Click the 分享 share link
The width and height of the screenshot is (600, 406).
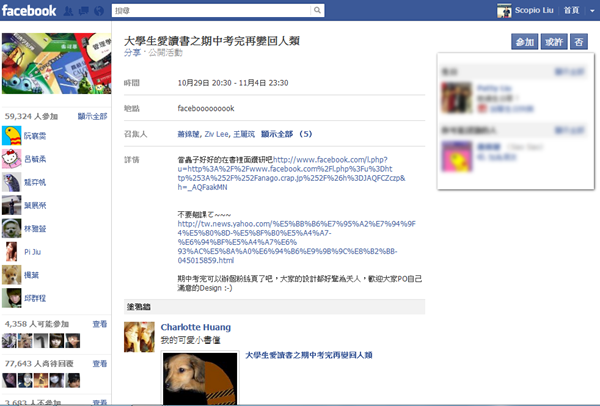tap(132, 52)
